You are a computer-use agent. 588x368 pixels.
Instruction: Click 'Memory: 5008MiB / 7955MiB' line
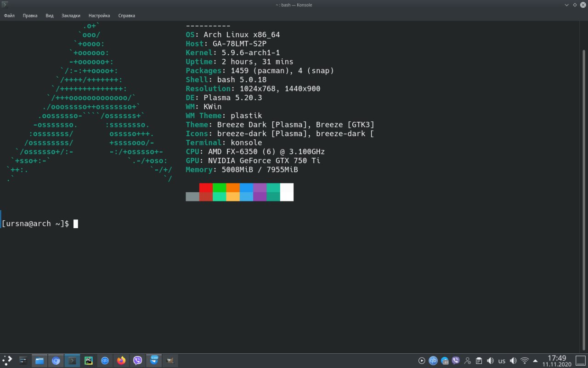(x=242, y=170)
